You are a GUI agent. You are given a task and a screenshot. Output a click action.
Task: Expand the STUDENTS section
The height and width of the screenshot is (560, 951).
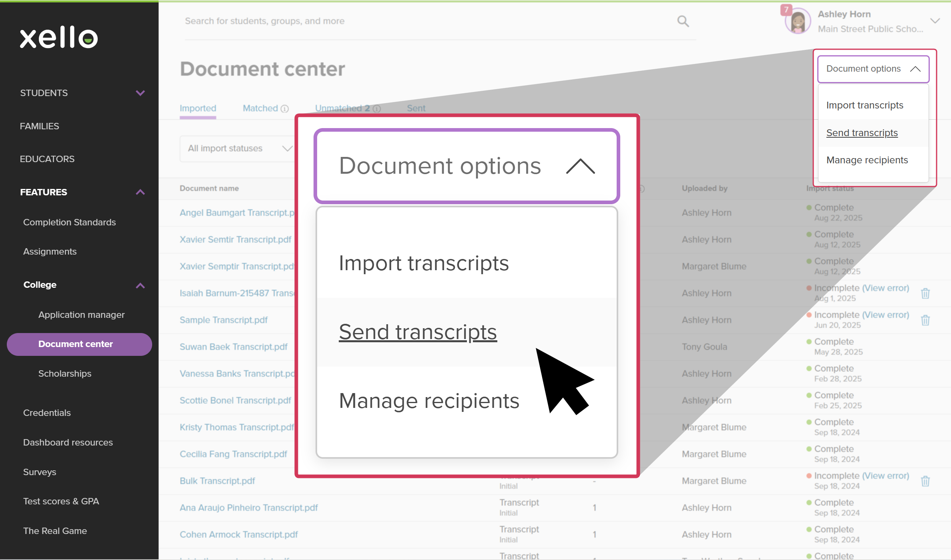pos(140,93)
